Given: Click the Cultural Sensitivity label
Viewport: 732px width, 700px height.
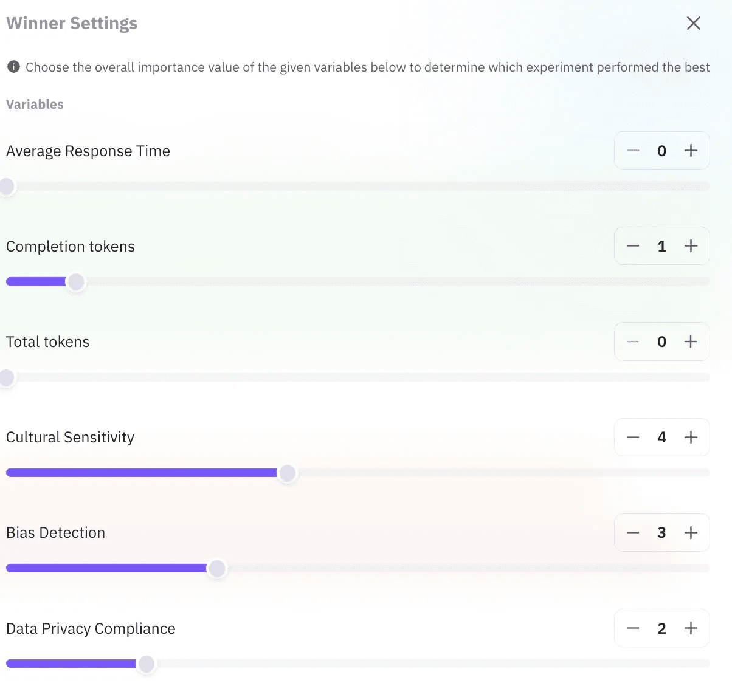Looking at the screenshot, I should pos(71,437).
